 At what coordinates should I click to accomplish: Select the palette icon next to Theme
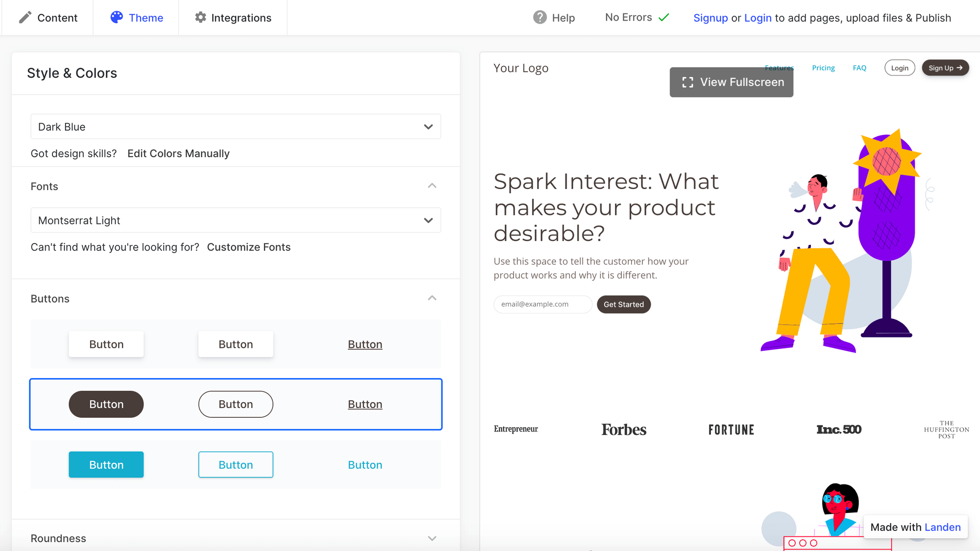click(x=116, y=17)
